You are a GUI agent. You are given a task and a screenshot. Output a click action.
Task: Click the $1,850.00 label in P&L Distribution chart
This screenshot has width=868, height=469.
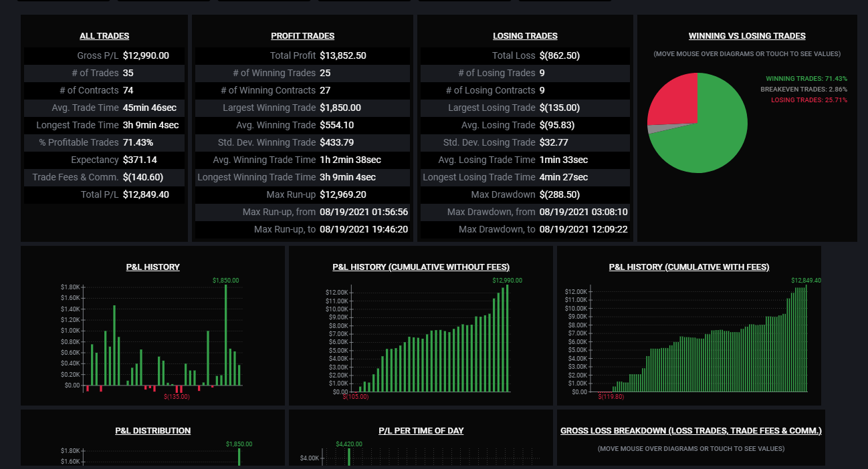click(239, 444)
